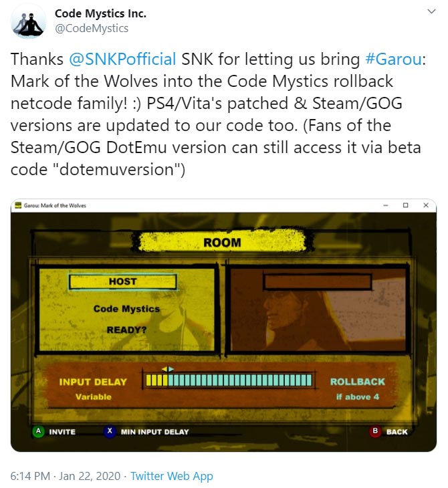Minimize the Garou game window
Image resolution: width=448 pixels, height=488 pixels.
(386, 205)
